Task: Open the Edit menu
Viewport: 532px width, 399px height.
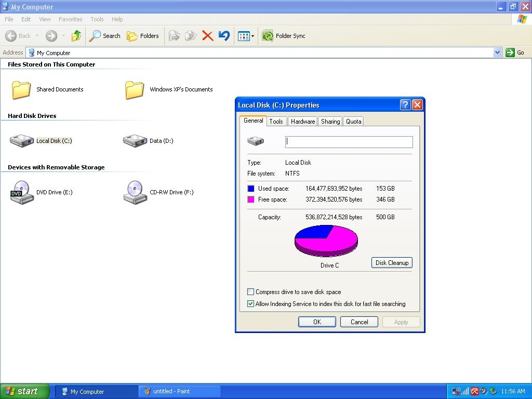Action: click(x=26, y=19)
